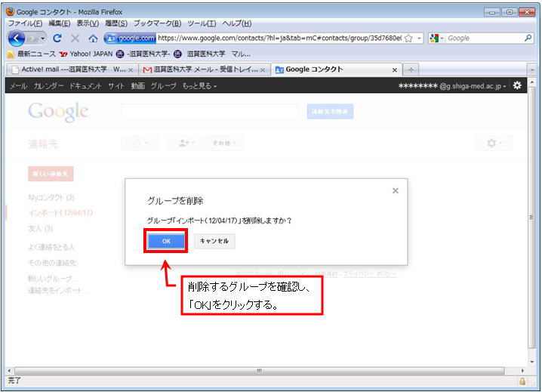This screenshot has width=542, height=392.
Task: Click カレンダー in the Google bar
Action: pyautogui.click(x=49, y=86)
